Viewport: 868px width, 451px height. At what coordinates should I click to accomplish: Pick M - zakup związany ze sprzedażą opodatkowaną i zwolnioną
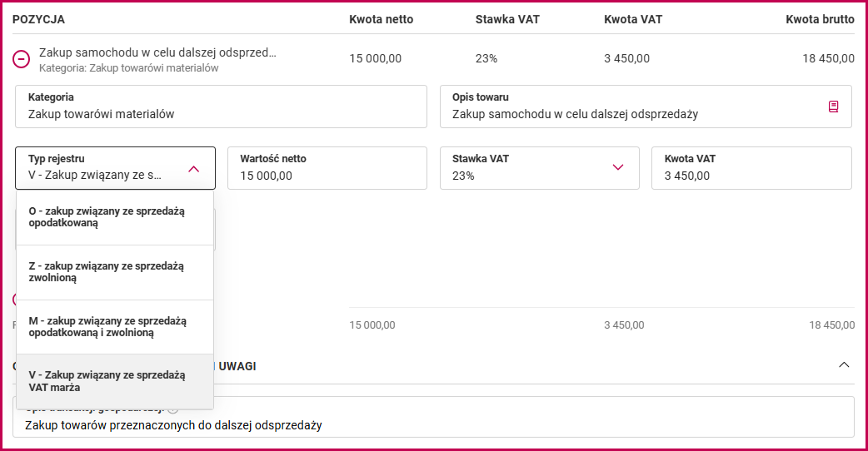click(x=115, y=327)
